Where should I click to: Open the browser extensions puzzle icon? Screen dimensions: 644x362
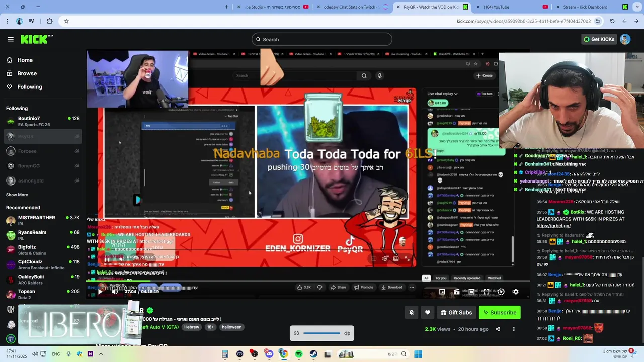coord(49,21)
